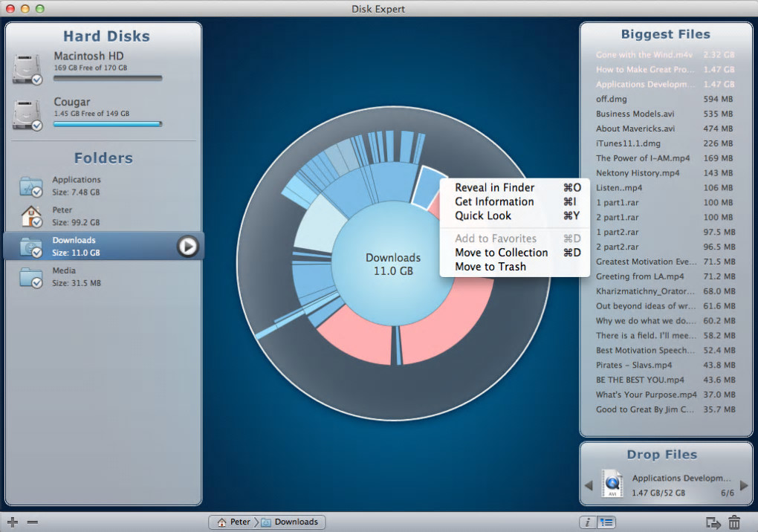Click the Applications folder icon
The image size is (758, 532).
[31, 186]
